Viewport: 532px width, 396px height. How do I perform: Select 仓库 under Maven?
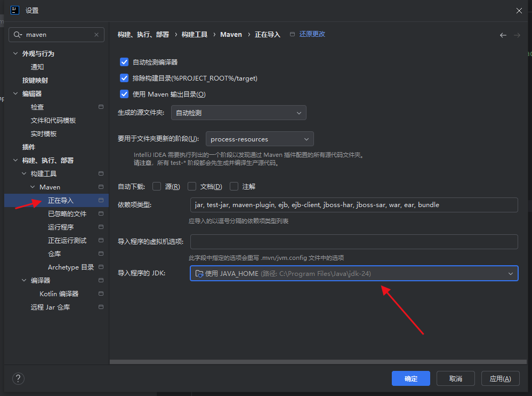pos(54,254)
